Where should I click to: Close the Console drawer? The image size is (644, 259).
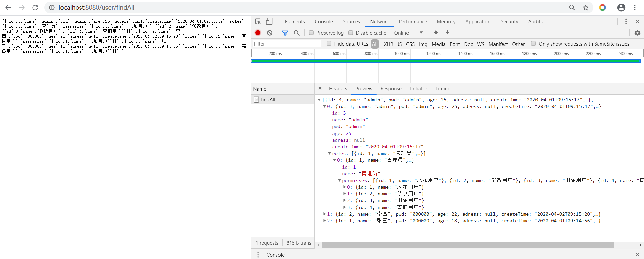tap(637, 255)
